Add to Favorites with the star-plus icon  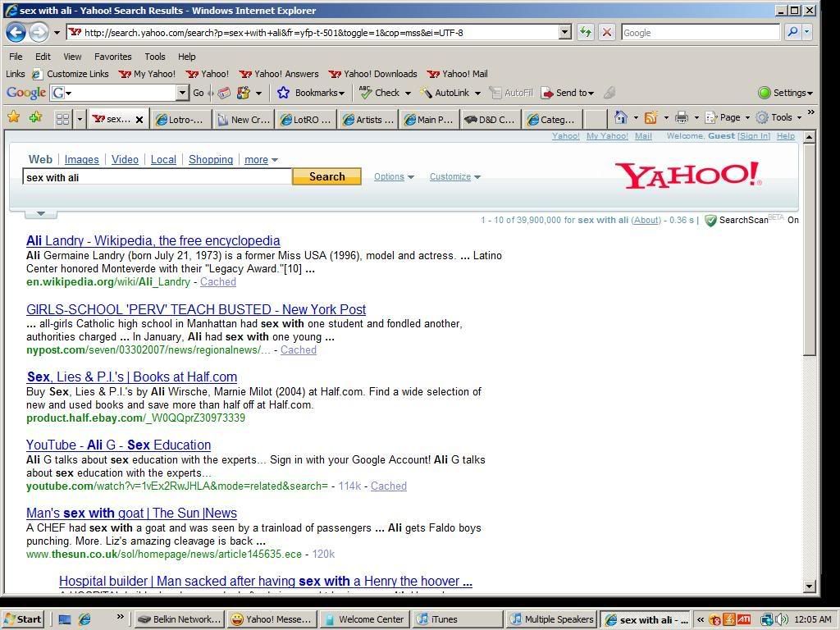pos(36,116)
